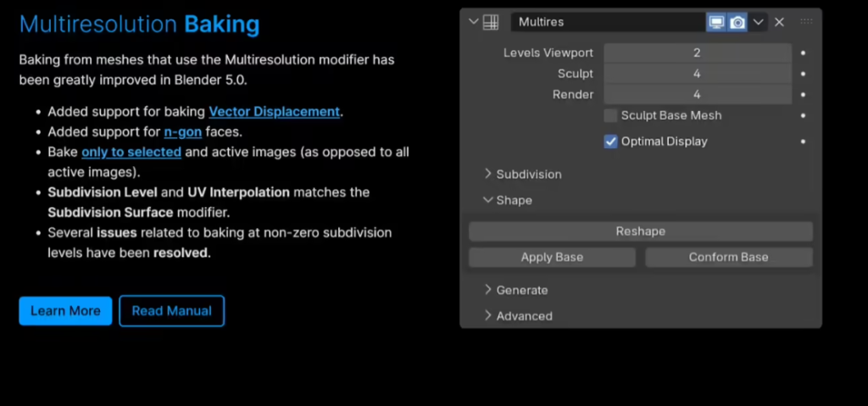Toggle modifier viewport display monitor icon

click(715, 22)
